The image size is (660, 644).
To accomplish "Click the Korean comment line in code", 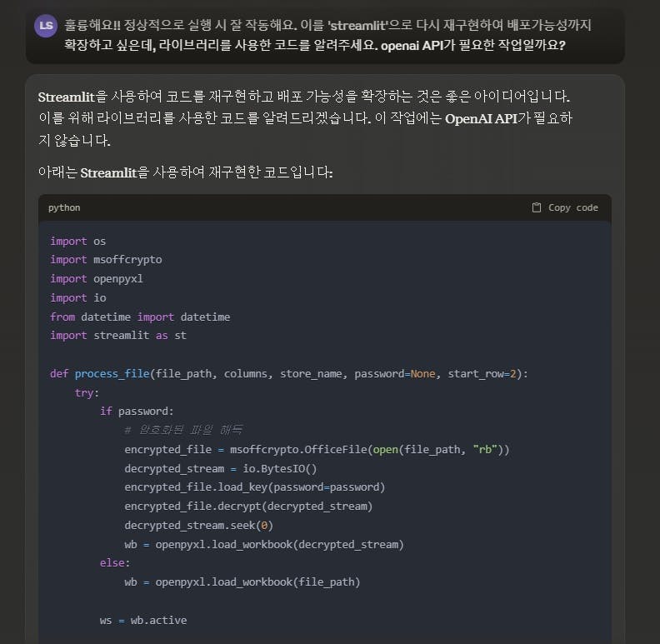I will (x=183, y=430).
